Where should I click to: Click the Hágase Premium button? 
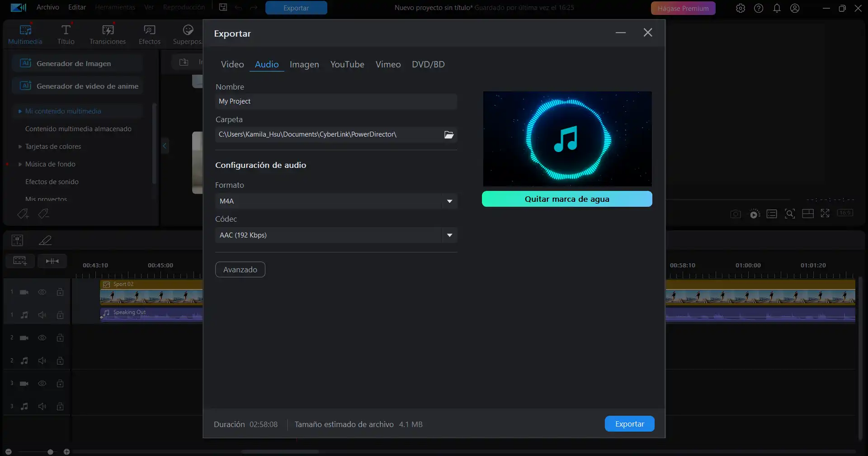coord(683,8)
